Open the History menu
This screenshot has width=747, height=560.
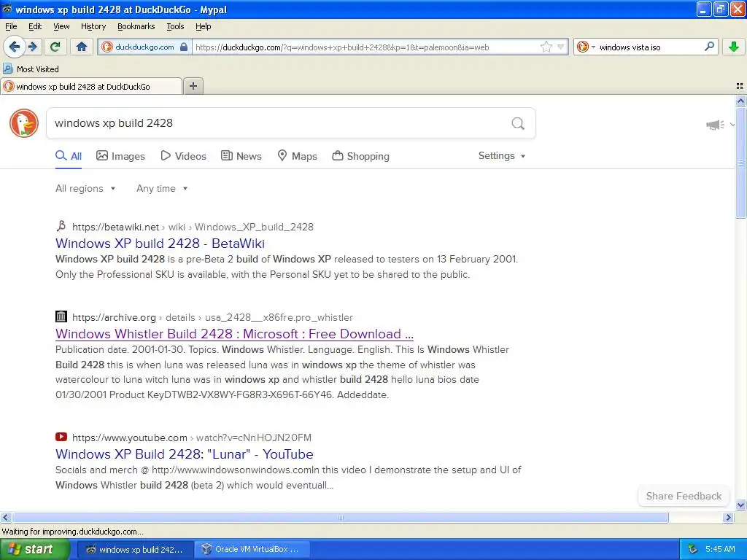coord(93,26)
